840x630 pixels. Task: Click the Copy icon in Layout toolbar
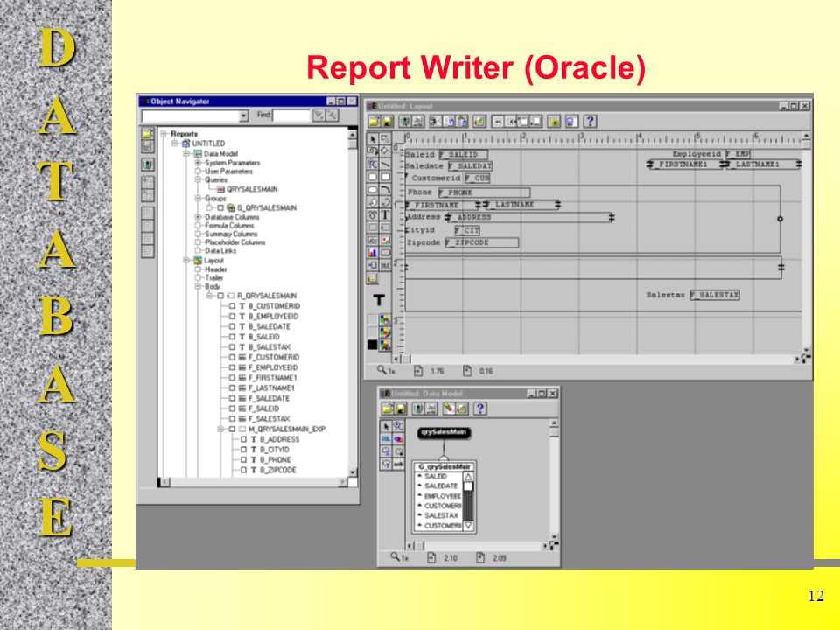[x=448, y=121]
